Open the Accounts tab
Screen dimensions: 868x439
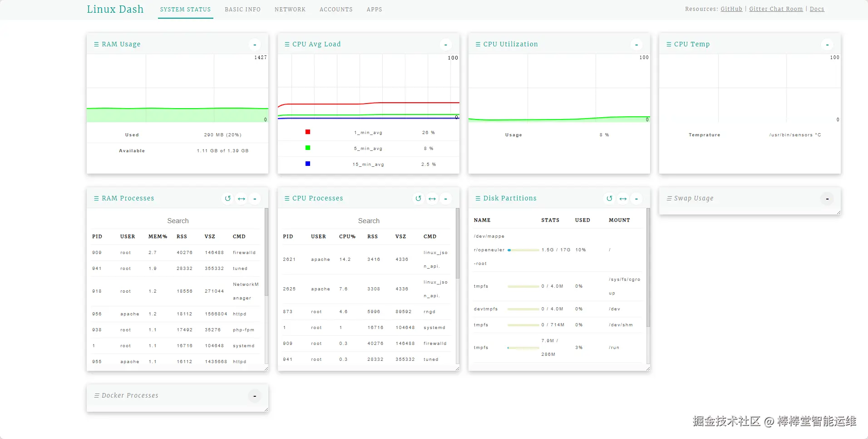336,10
